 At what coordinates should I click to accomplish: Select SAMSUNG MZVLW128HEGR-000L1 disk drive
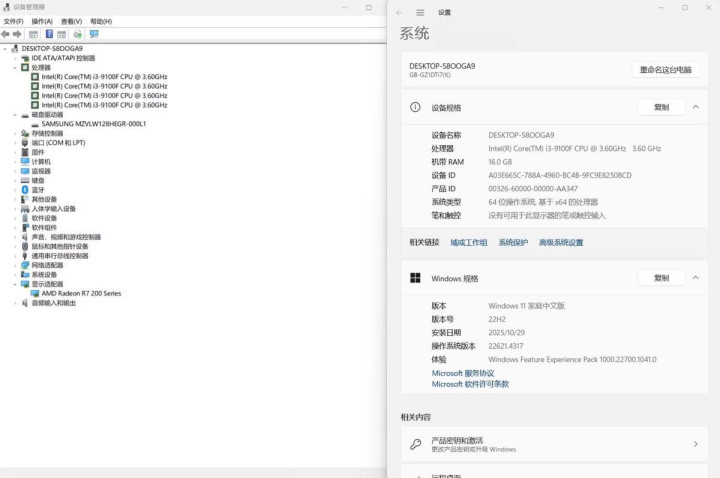point(94,124)
